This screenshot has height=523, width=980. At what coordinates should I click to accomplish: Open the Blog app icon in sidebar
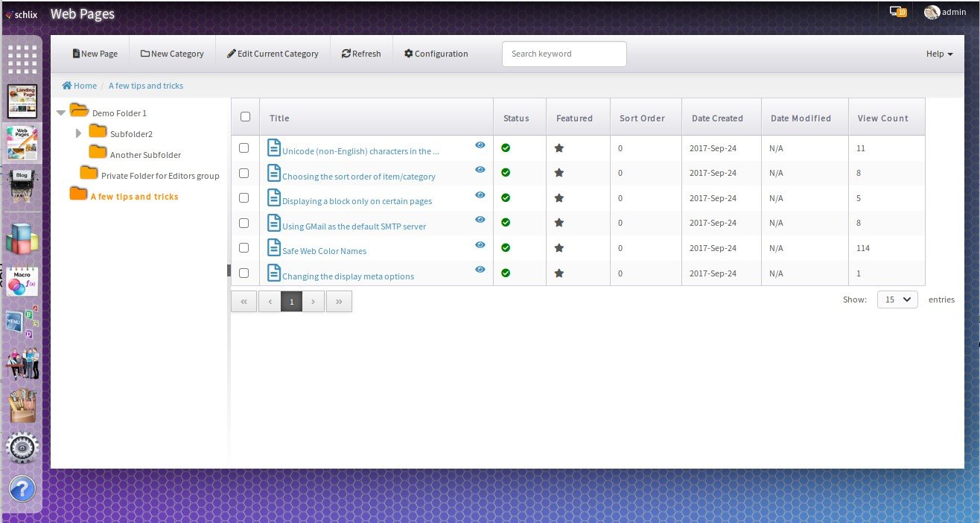pyautogui.click(x=22, y=186)
